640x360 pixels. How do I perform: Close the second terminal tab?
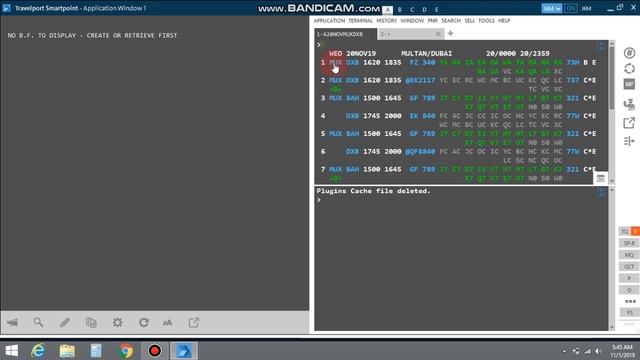[438, 34]
